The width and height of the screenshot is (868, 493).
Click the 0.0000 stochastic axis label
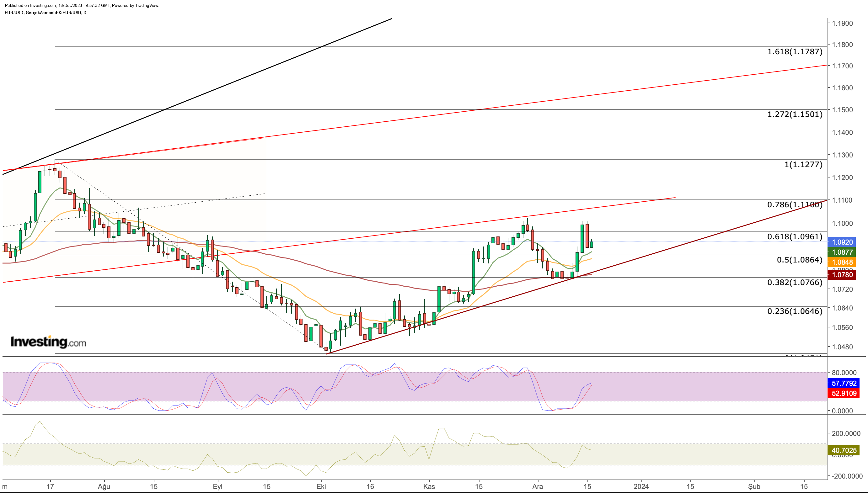click(842, 411)
